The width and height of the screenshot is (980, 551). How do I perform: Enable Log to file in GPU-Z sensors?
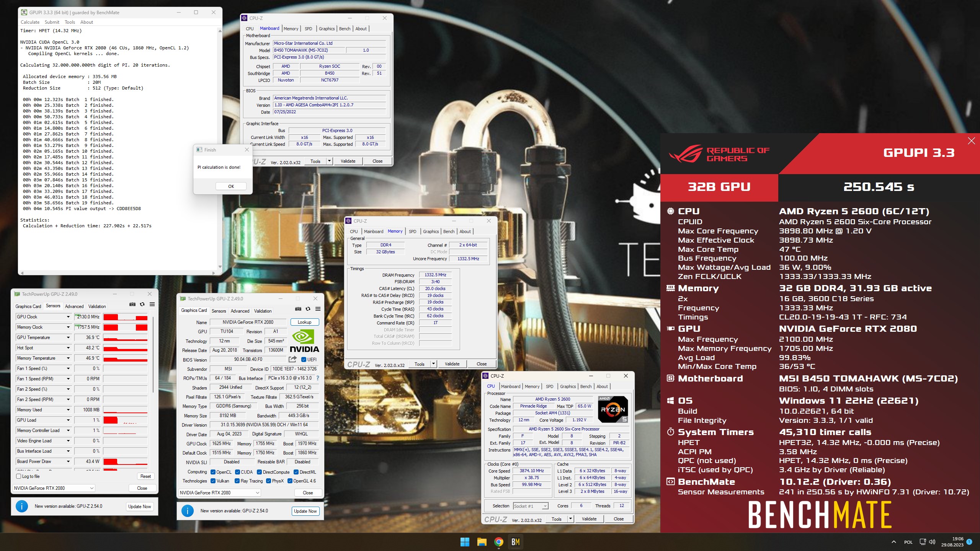point(19,476)
